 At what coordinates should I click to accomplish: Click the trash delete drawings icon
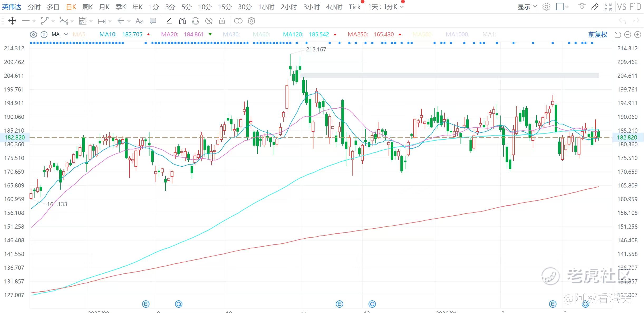click(222, 21)
